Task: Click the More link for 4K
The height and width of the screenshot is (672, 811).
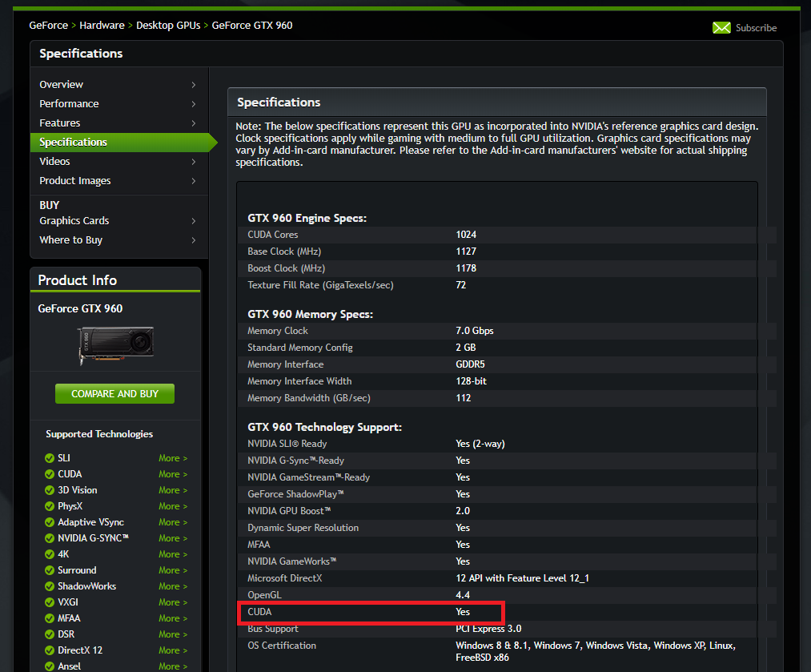Action: (173, 554)
